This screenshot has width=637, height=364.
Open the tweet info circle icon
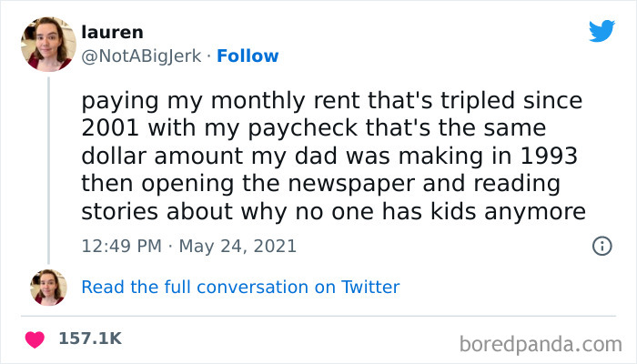coord(601,246)
